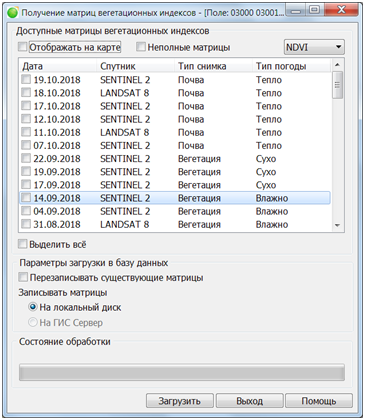Maximize the dialog window
Image resolution: width=365 pixels, height=420 pixels.
314,11
